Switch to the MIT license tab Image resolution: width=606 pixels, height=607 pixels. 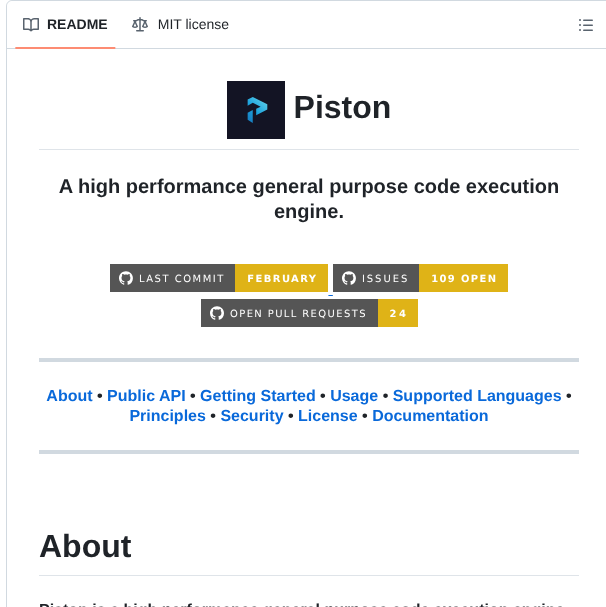click(180, 24)
